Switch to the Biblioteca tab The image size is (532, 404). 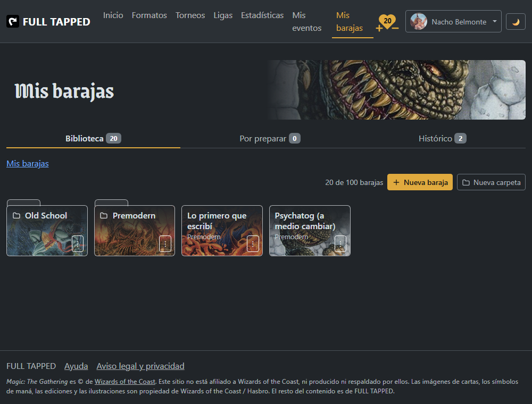coord(93,138)
